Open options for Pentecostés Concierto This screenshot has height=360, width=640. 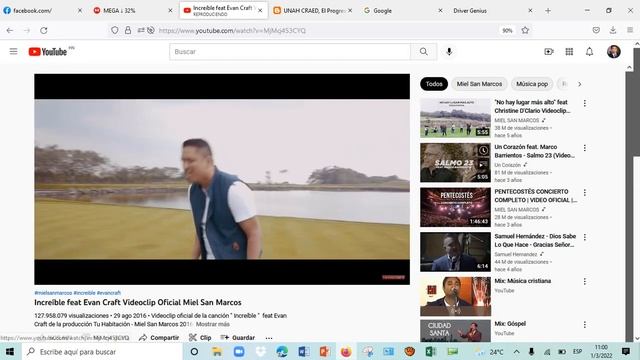click(585, 192)
